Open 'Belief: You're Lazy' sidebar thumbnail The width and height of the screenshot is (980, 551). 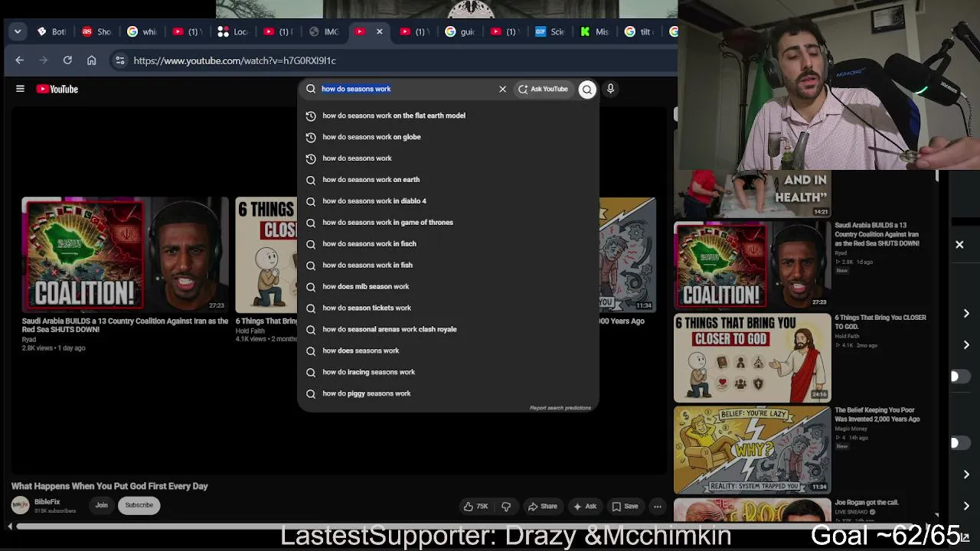pos(752,450)
